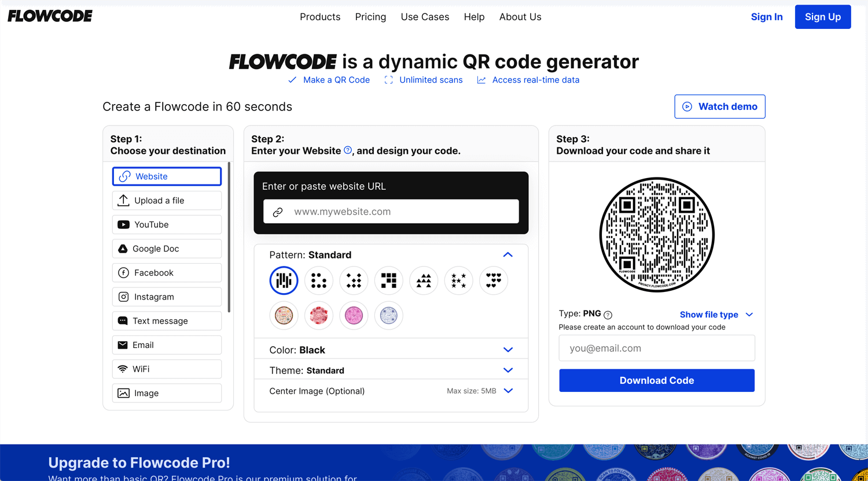Click the link icon inside the URL field
868x481 pixels.
[278, 212]
